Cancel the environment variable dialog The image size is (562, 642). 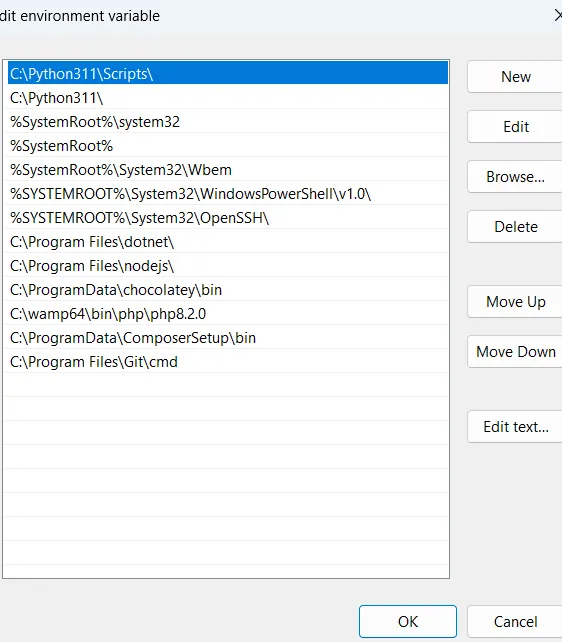[515, 622]
